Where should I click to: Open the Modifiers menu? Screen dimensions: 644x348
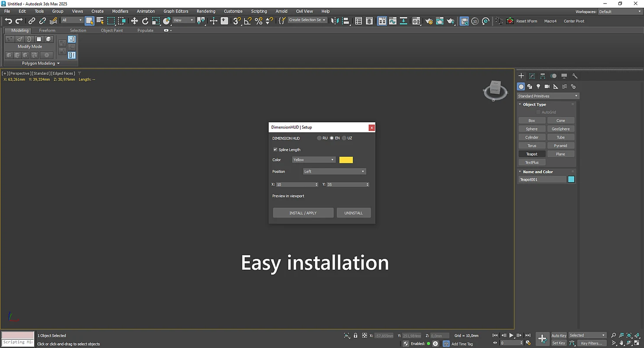120,11
